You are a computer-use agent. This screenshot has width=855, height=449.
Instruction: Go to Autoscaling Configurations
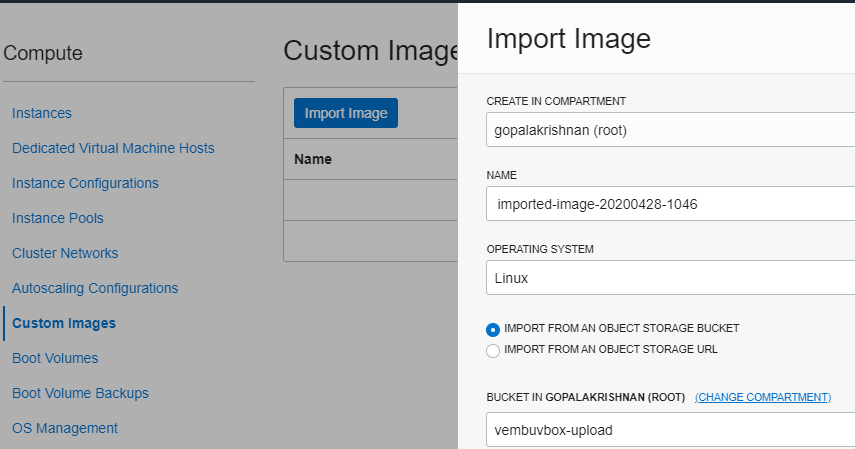(x=95, y=288)
